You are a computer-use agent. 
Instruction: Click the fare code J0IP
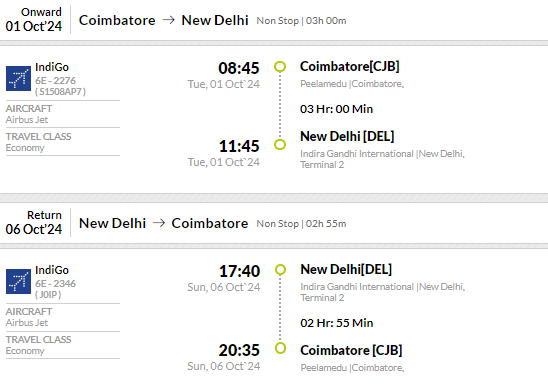click(x=48, y=295)
